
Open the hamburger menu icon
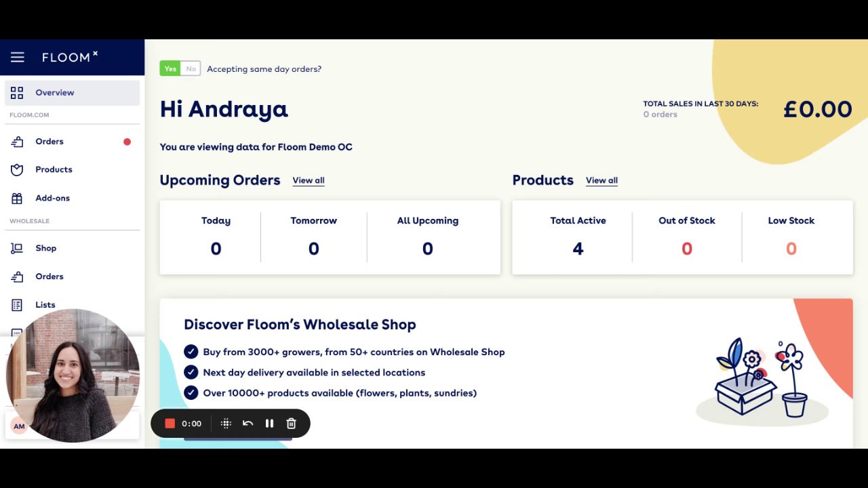pyautogui.click(x=17, y=58)
